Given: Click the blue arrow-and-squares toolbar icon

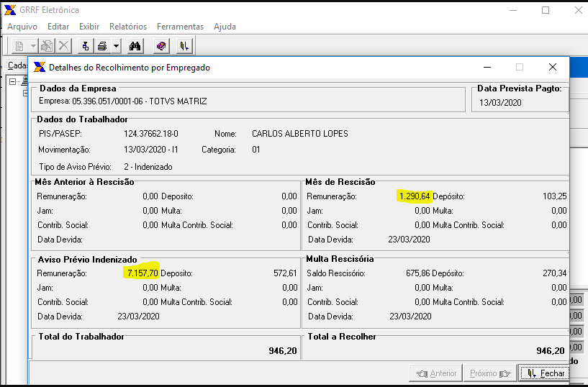Looking at the screenshot, I should 86,46.
